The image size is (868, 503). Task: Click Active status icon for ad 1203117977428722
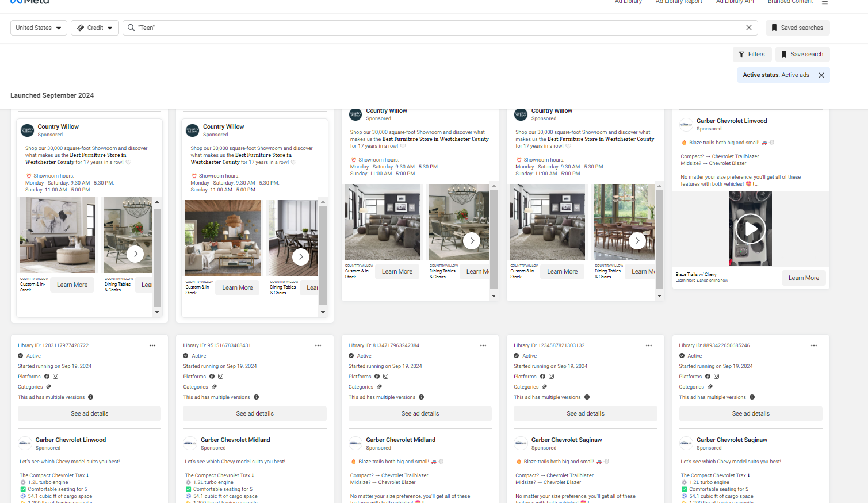21,356
